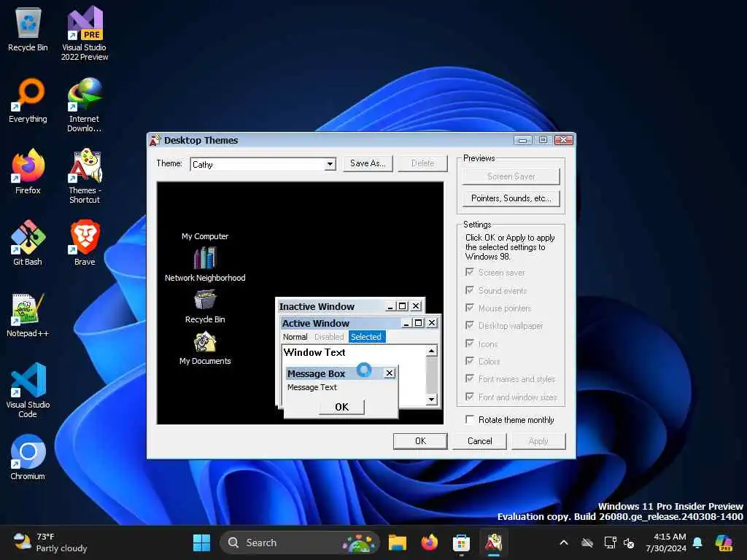Close the Message Box preview
Image resolution: width=747 pixels, height=560 pixels.
[x=390, y=373]
